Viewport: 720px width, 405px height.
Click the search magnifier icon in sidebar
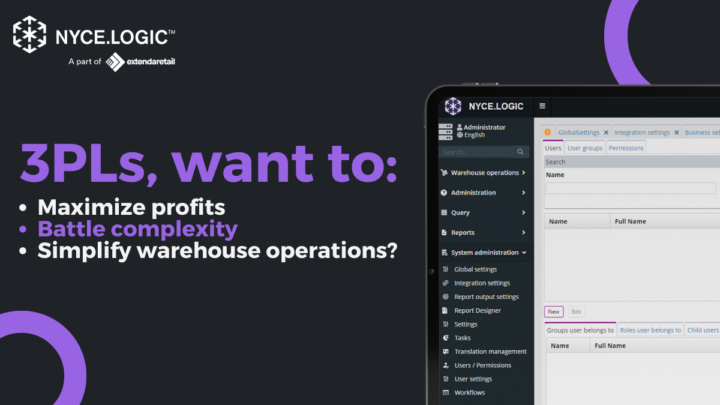pos(520,152)
